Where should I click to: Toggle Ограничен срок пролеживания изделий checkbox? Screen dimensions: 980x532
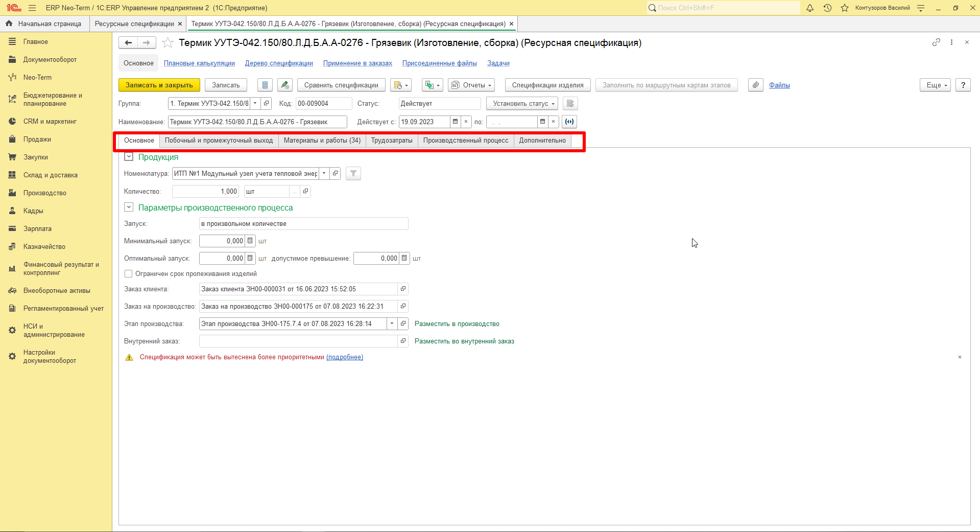tap(129, 274)
